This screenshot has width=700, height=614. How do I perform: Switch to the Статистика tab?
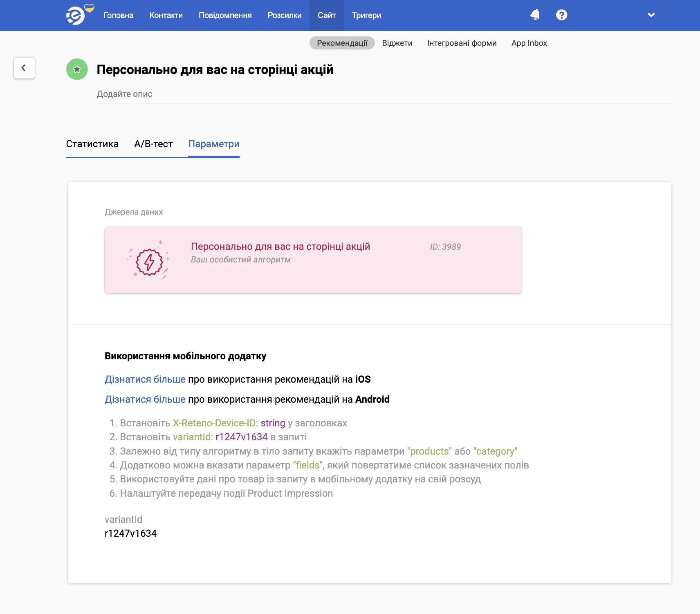(92, 144)
